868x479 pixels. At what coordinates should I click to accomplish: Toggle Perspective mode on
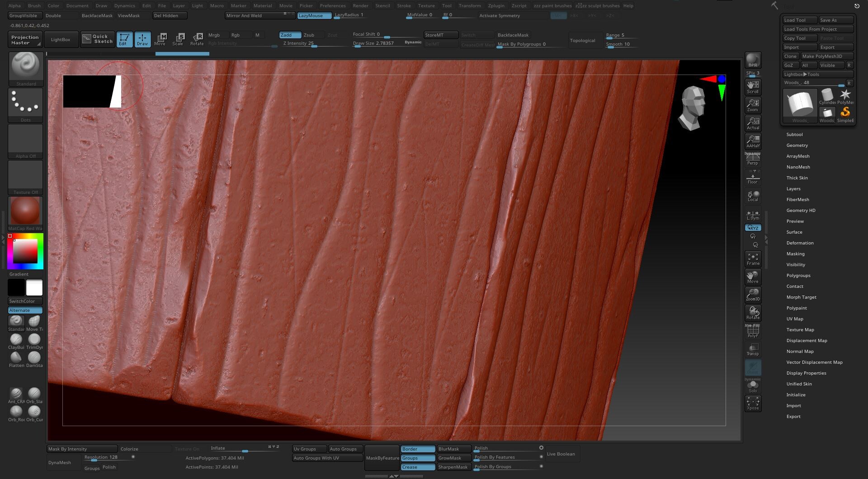click(x=753, y=159)
